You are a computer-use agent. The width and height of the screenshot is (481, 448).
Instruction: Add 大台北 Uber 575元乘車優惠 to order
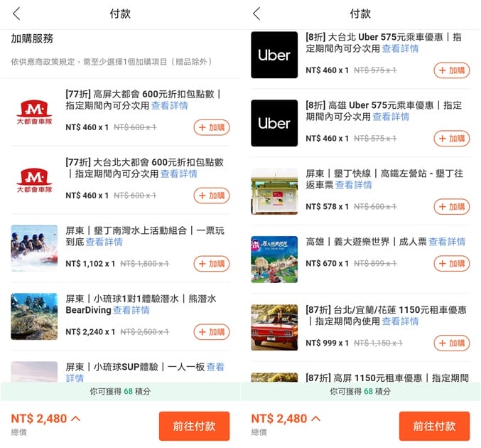click(x=452, y=70)
